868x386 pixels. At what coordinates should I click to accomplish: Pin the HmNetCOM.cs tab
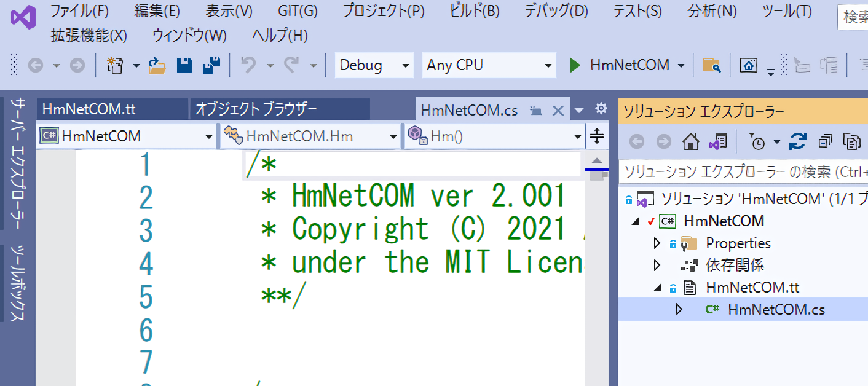tap(536, 111)
